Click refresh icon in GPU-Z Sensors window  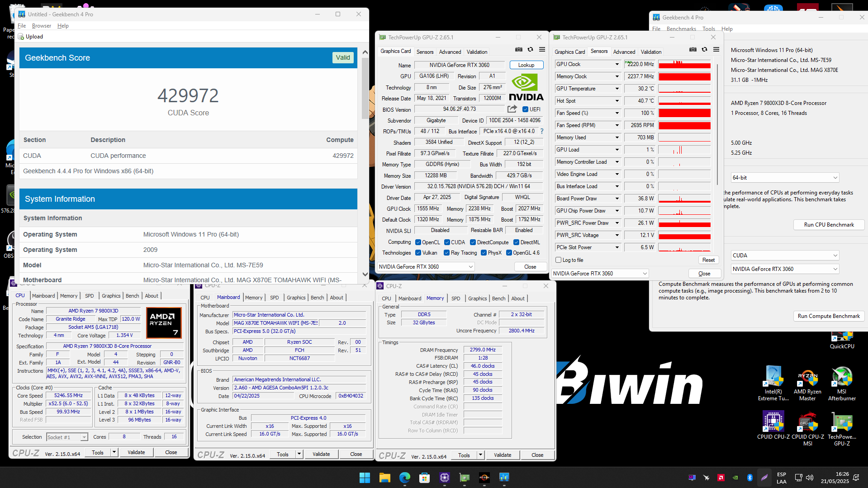tap(705, 50)
